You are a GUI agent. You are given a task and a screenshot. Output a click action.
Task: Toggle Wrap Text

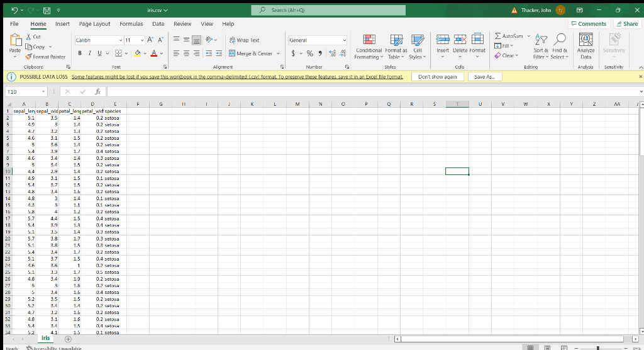(245, 40)
